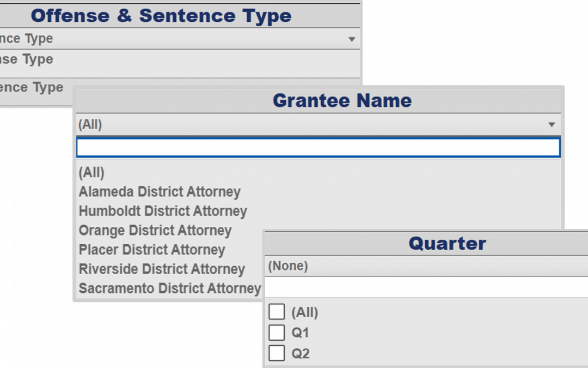Image resolution: width=588 pixels, height=368 pixels.
Task: Click the Grantee Name search field
Action: click(318, 148)
